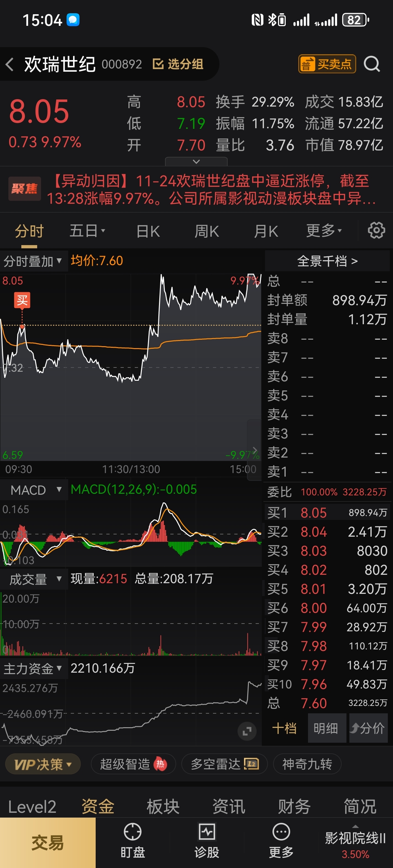Open 资讯 bottom tab
This screenshot has height=868, width=393.
pyautogui.click(x=229, y=807)
